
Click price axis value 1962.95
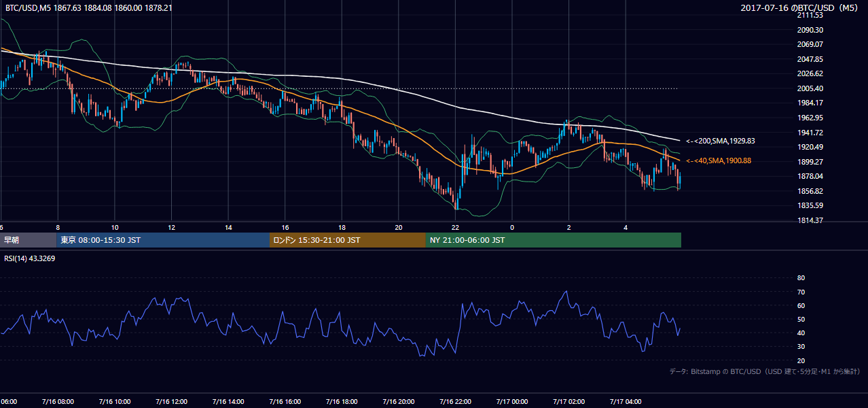[x=810, y=118]
